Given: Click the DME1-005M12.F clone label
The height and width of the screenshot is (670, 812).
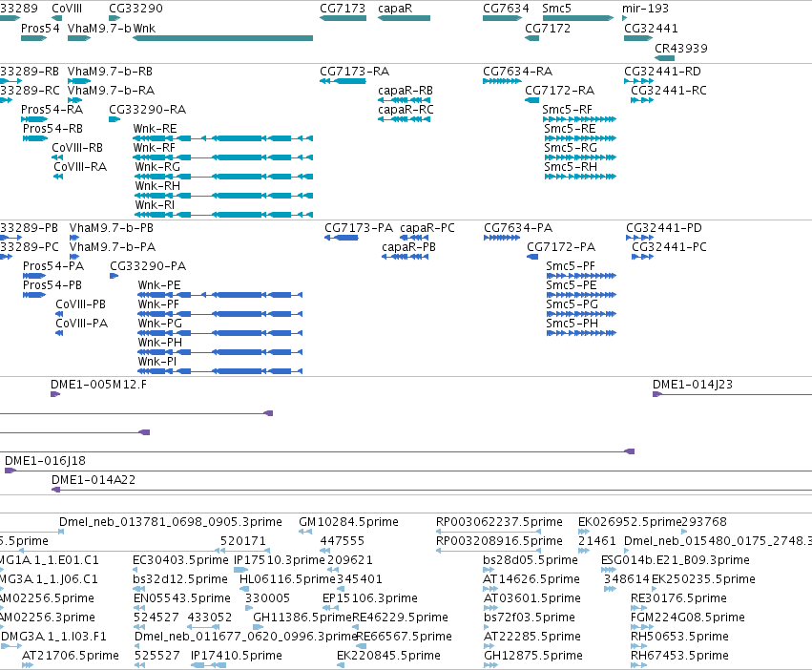Looking at the screenshot, I should pyautogui.click(x=98, y=384).
